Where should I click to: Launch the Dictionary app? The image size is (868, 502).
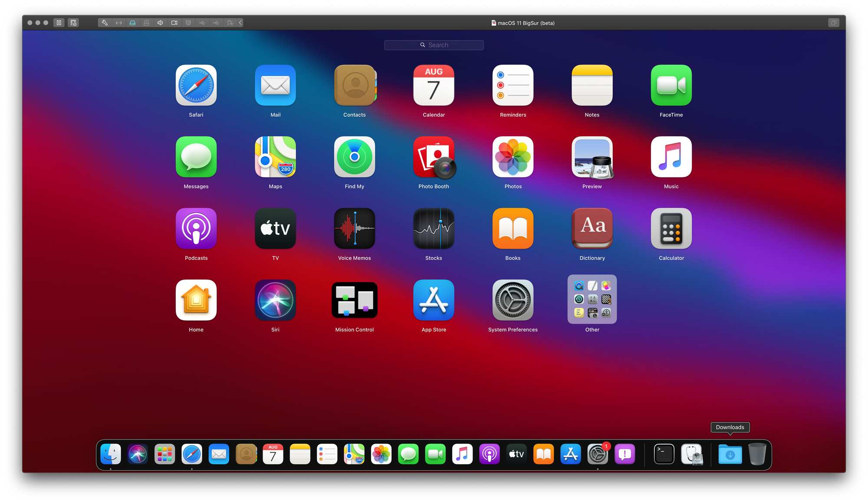click(x=592, y=229)
